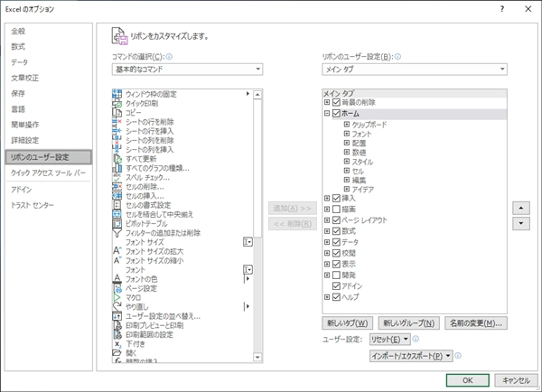Screen dimensions: 542x392
Task: Open クイック アクセス ツール バー page
Action: (x=48, y=173)
